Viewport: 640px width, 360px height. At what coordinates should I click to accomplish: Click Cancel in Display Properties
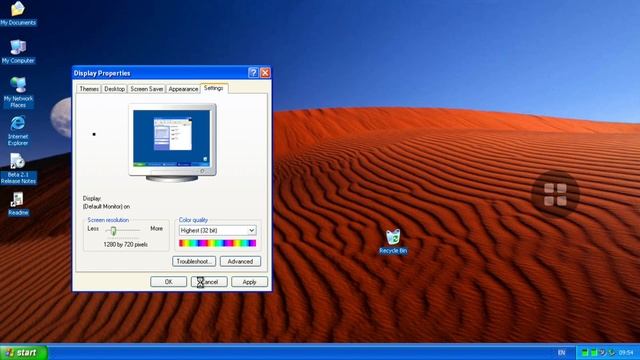(209, 282)
